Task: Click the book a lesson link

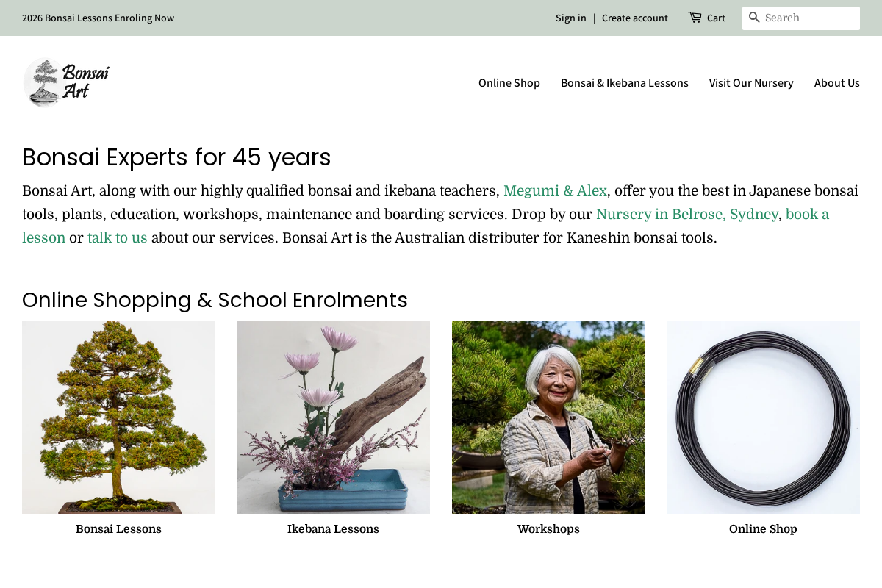Action: (807, 214)
